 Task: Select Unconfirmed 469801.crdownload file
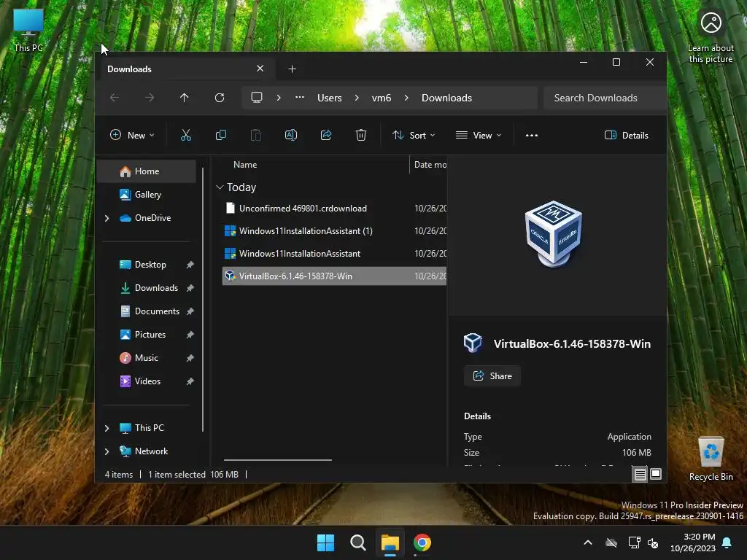(x=334, y=208)
